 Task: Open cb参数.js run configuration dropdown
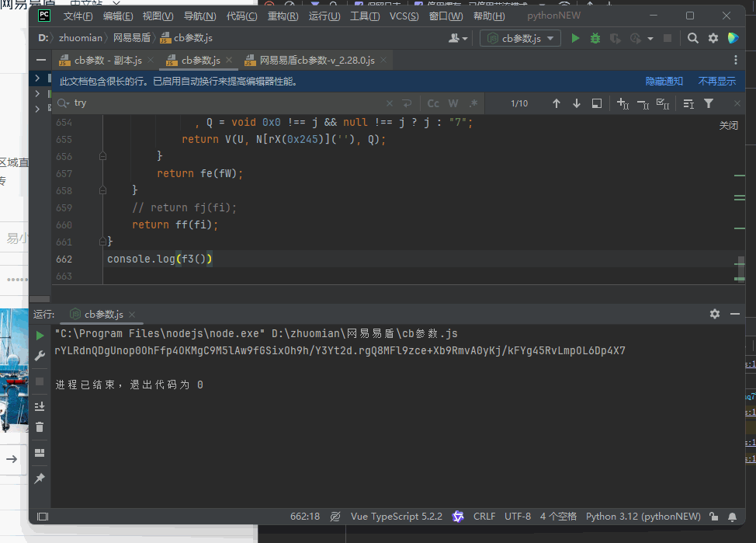coord(521,38)
